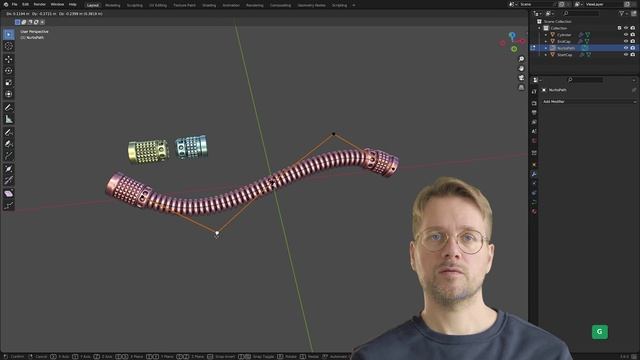This screenshot has width=640, height=360.
Task: Toggle Collection exclude from view layer checkbox
Action: (619, 28)
